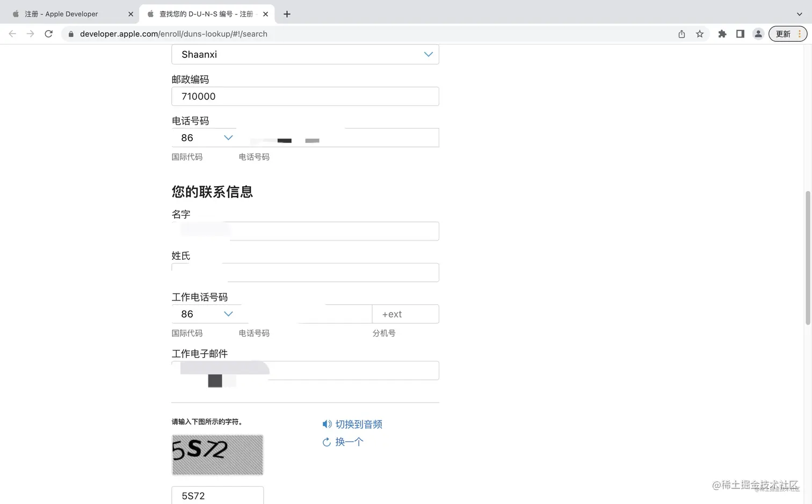Click the 名字 first name field
Viewport: 812px width, 504px height.
pyautogui.click(x=305, y=231)
